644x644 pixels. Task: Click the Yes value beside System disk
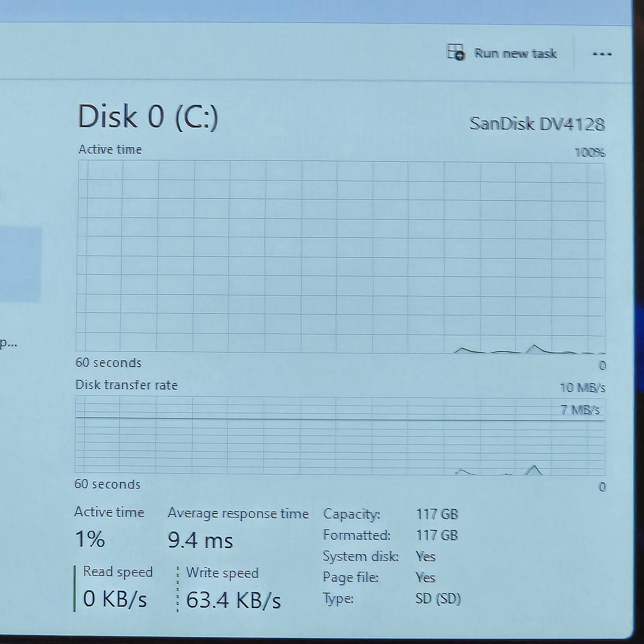tap(425, 556)
